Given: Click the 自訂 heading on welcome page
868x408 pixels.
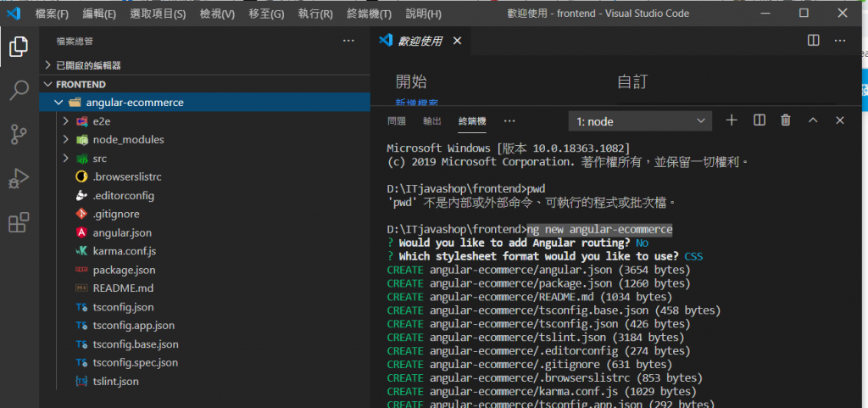Looking at the screenshot, I should [632, 82].
